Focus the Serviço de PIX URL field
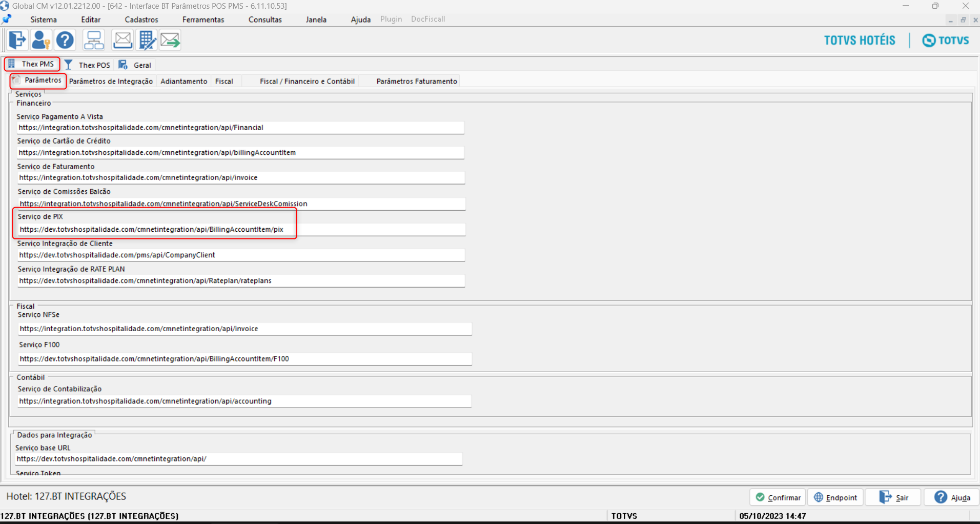980x524 pixels. (x=241, y=230)
